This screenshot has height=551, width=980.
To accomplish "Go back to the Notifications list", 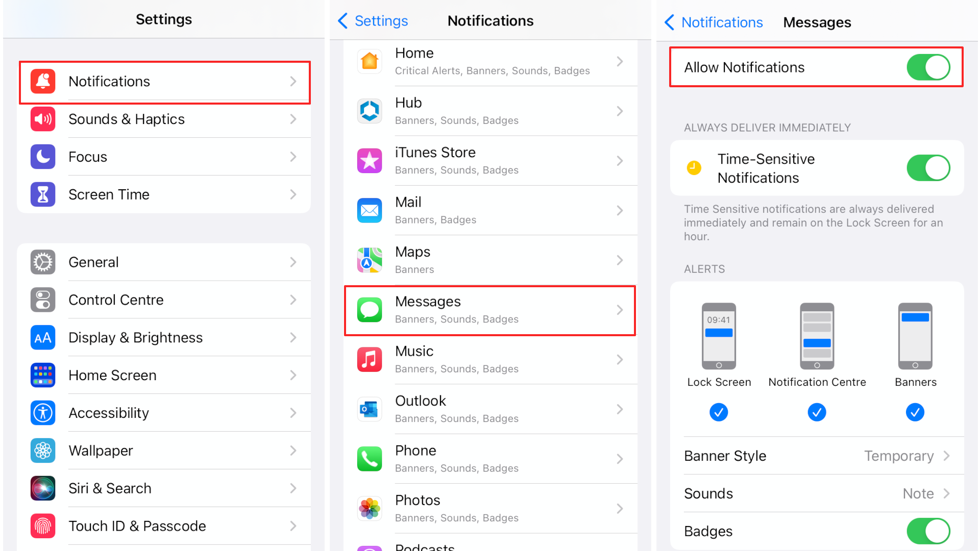I will 714,22.
